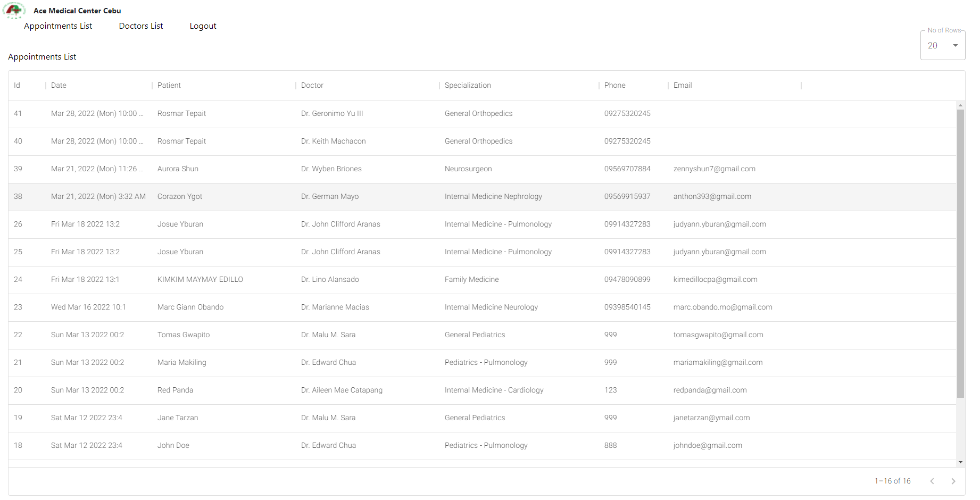
Task: Click the Logout link
Action: pos(203,26)
